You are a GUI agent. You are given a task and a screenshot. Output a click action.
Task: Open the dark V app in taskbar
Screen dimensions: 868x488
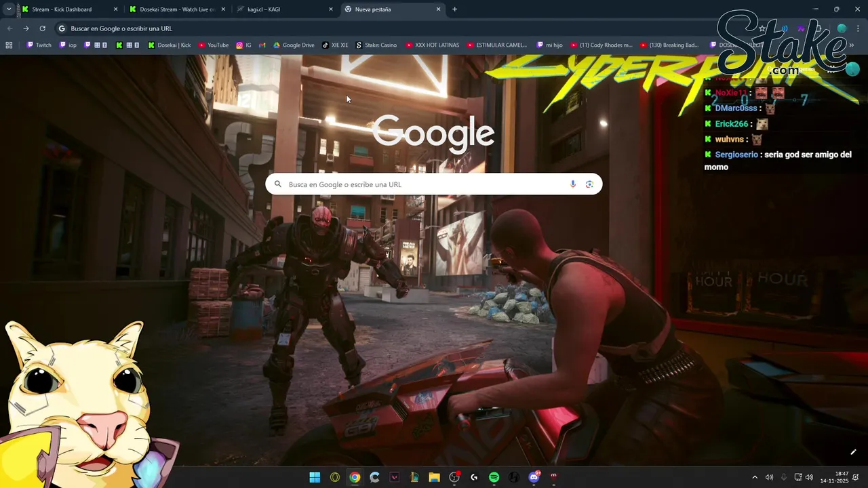click(x=395, y=477)
